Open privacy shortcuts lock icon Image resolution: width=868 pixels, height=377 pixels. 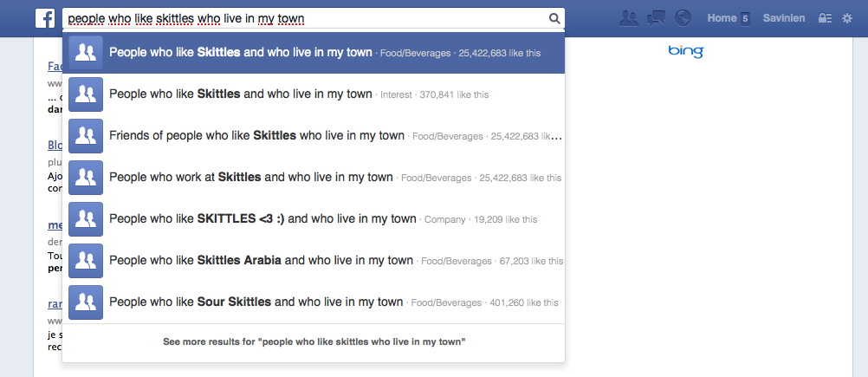pos(825,18)
